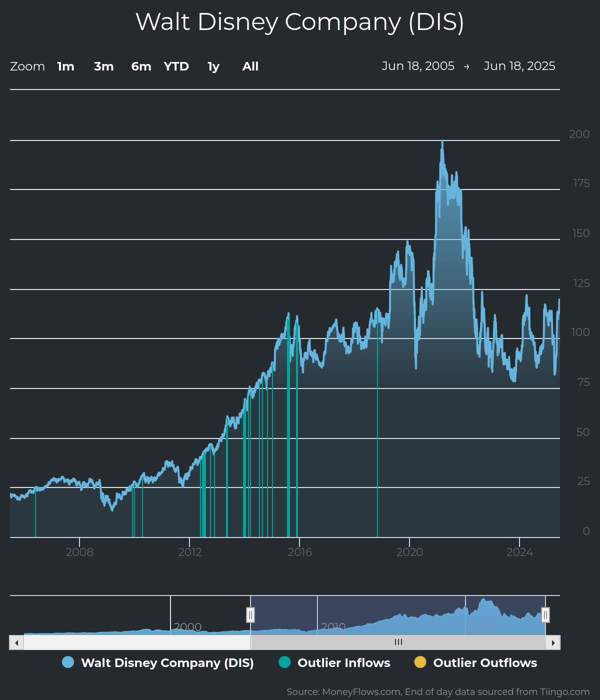The width and height of the screenshot is (600, 700).
Task: Click the Zoom label
Action: click(27, 66)
